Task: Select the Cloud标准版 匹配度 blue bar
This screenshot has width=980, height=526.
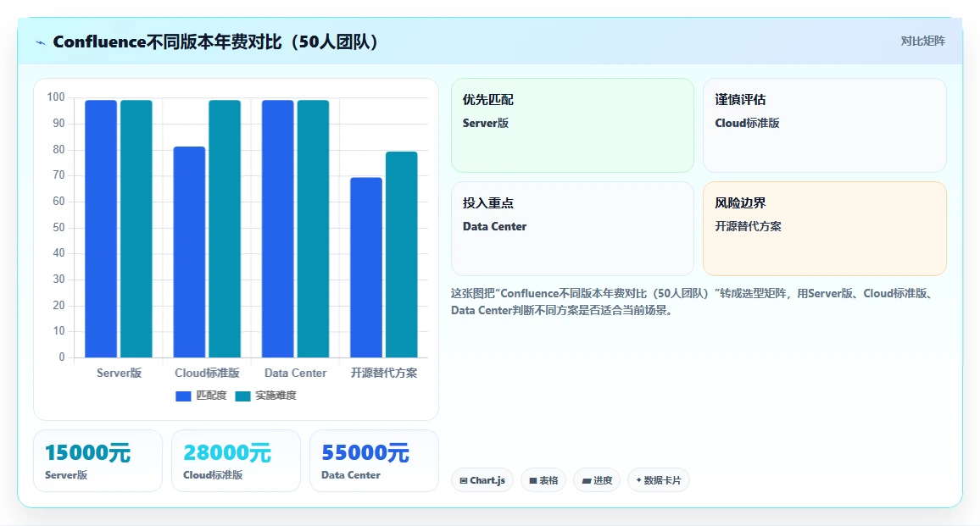Action: pos(189,252)
